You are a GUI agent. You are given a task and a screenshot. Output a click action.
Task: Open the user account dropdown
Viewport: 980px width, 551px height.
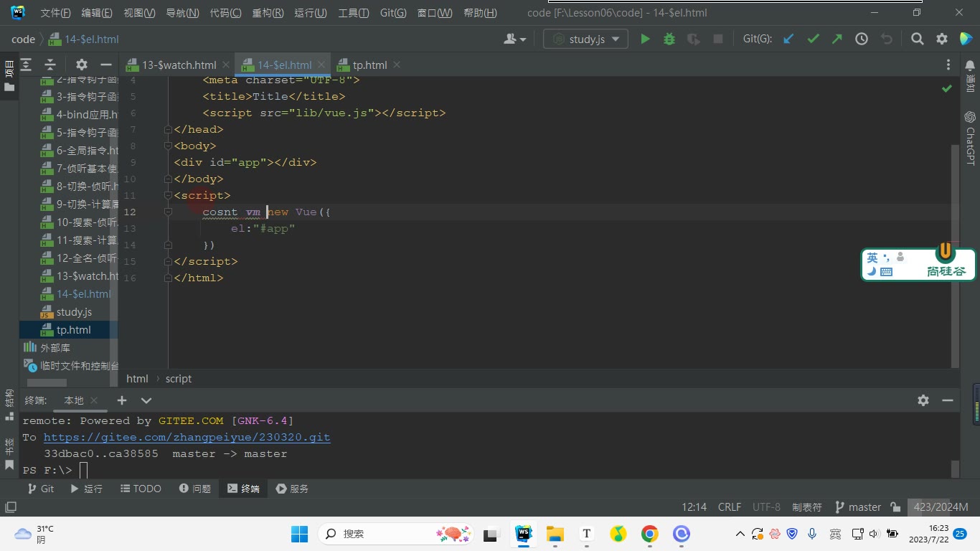click(515, 39)
